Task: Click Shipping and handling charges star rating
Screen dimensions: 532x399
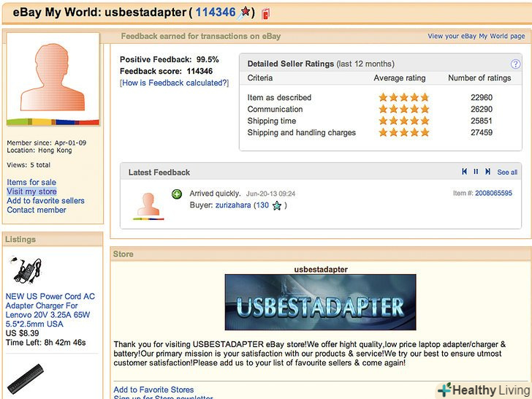Action: coord(403,132)
